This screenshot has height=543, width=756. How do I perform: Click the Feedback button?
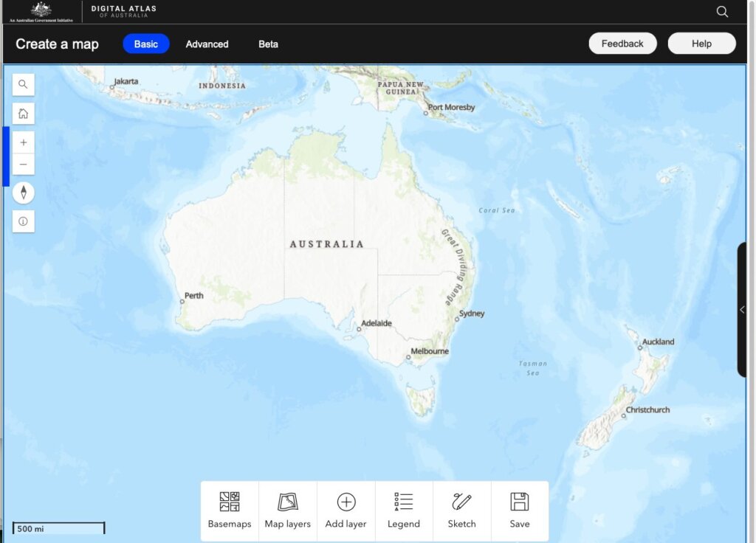(x=622, y=43)
